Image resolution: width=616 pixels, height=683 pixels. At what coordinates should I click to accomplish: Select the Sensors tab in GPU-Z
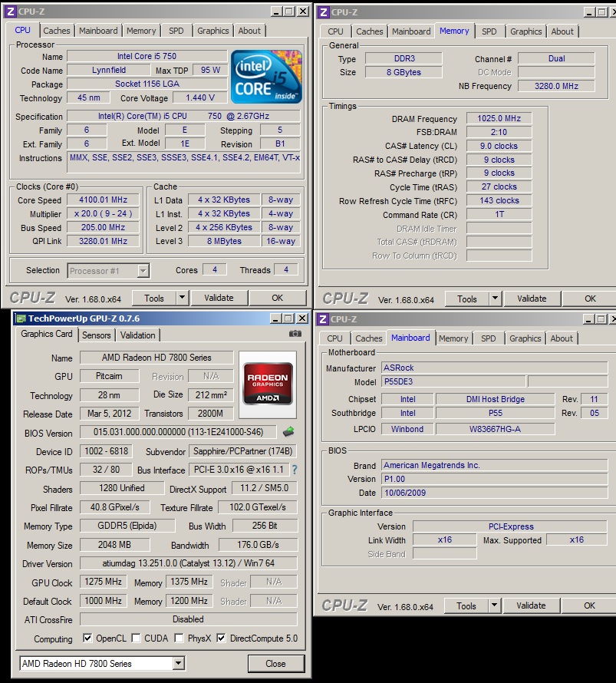pos(96,335)
